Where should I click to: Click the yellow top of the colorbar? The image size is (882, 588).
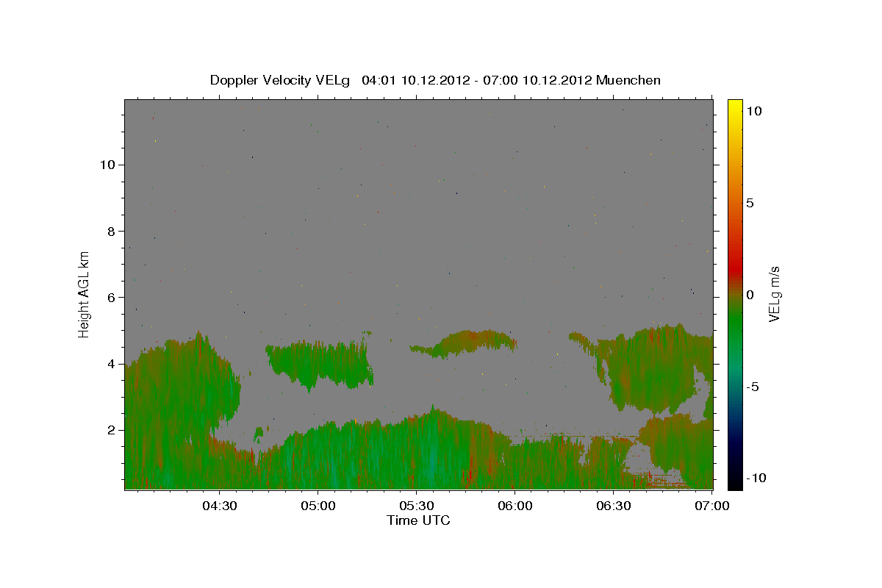pos(734,105)
